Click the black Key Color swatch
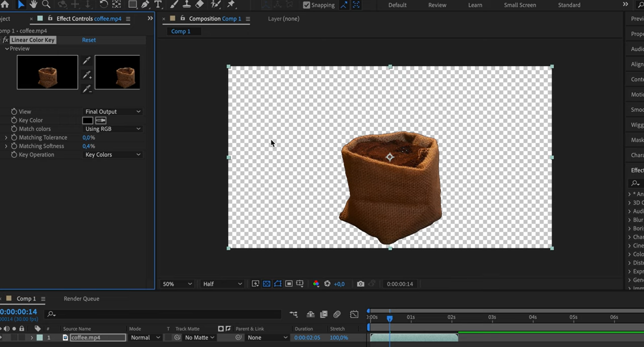The width and height of the screenshot is (644, 347). coord(88,120)
